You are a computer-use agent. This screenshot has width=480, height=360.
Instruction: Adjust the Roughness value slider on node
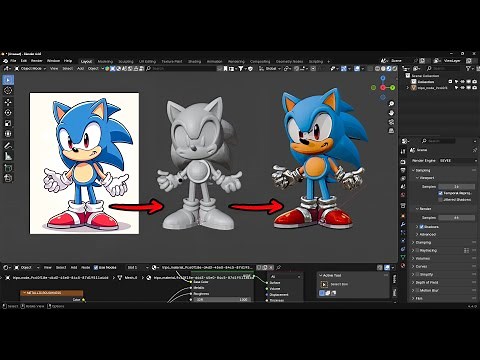click(x=201, y=294)
